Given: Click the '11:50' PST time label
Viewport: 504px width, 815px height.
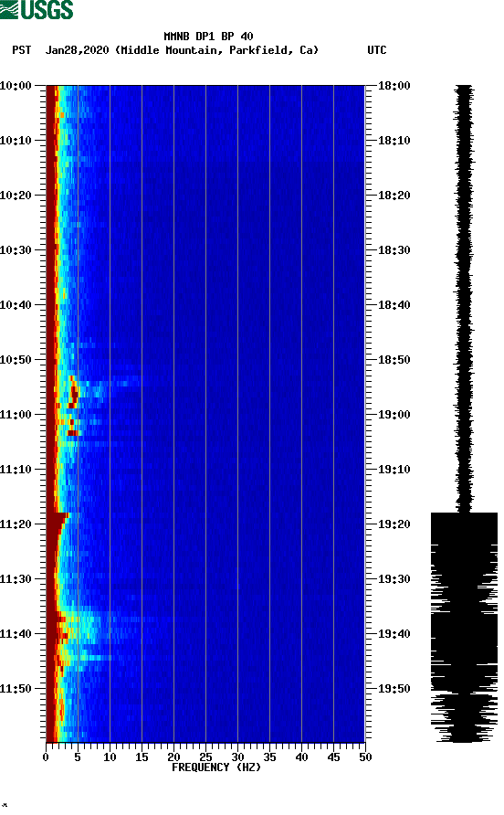Looking at the screenshot, I should coord(16,689).
